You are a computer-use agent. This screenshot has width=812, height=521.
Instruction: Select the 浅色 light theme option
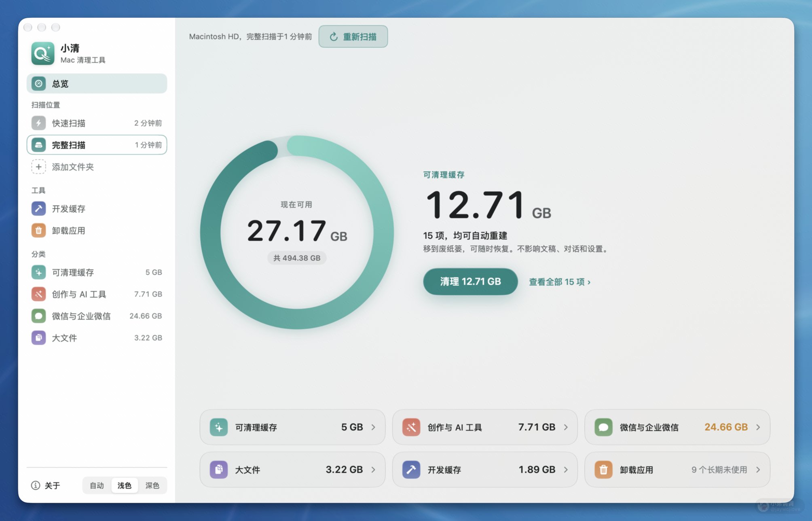(125, 485)
